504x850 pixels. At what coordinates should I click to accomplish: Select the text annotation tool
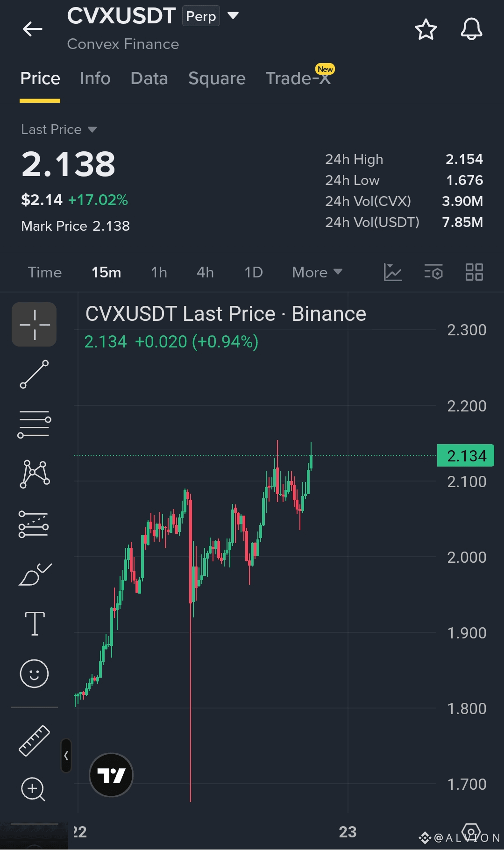pos(35,623)
